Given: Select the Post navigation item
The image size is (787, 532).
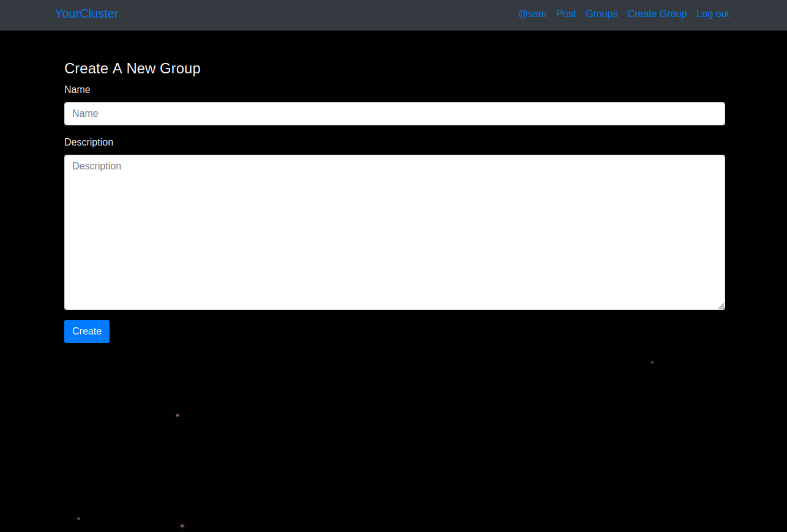Looking at the screenshot, I should pyautogui.click(x=565, y=13).
